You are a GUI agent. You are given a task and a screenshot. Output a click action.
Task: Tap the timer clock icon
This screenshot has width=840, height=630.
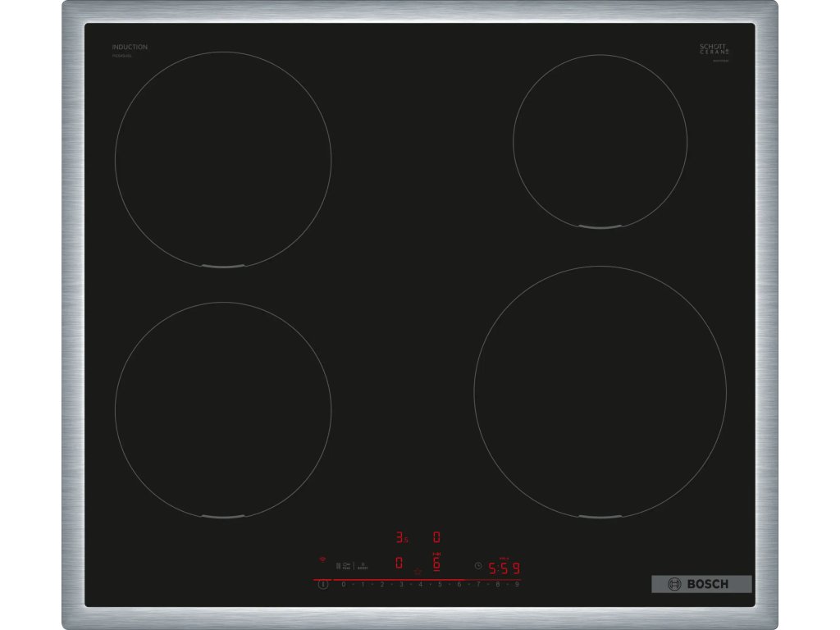coord(478,565)
